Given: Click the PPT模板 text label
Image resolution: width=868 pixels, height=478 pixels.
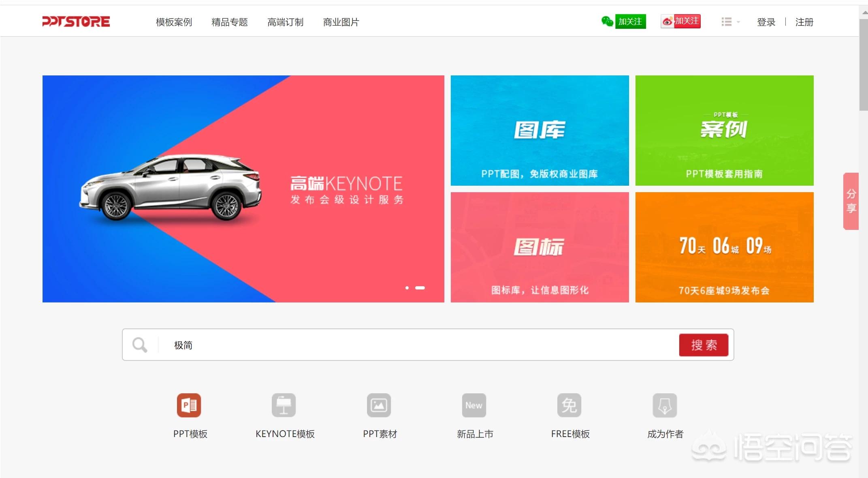Looking at the screenshot, I should coord(190,434).
